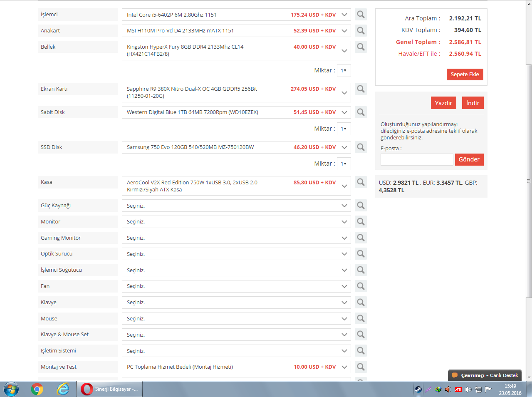The height and width of the screenshot is (397, 532).
Task: Expand Bellek dropdown with Kingston HyperX
Action: pyautogui.click(x=236, y=50)
